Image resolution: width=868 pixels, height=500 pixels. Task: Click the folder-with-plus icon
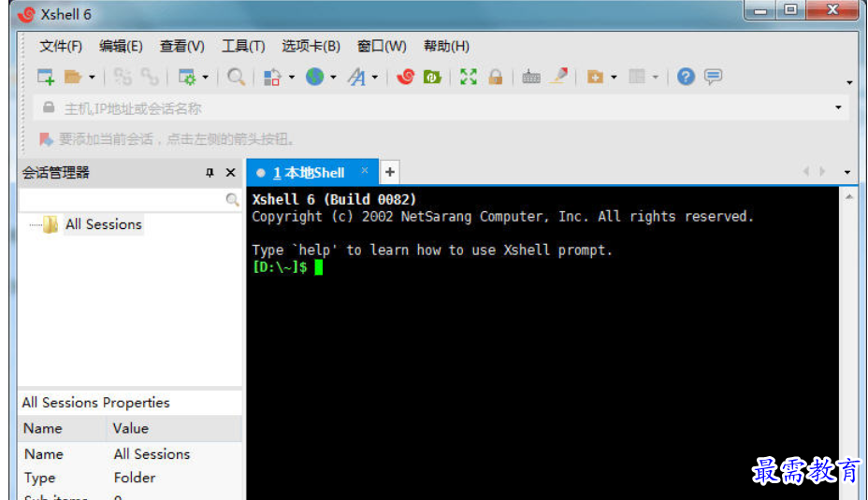595,77
